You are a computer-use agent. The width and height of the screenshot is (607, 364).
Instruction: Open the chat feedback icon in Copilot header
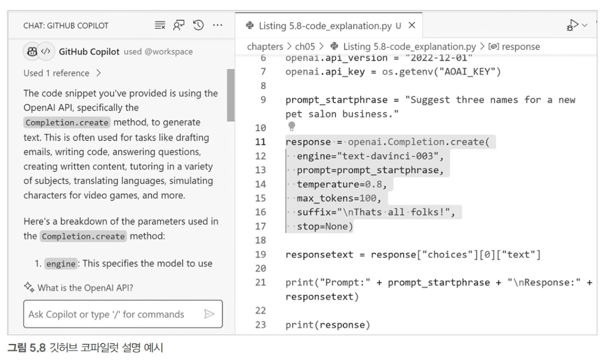point(178,26)
